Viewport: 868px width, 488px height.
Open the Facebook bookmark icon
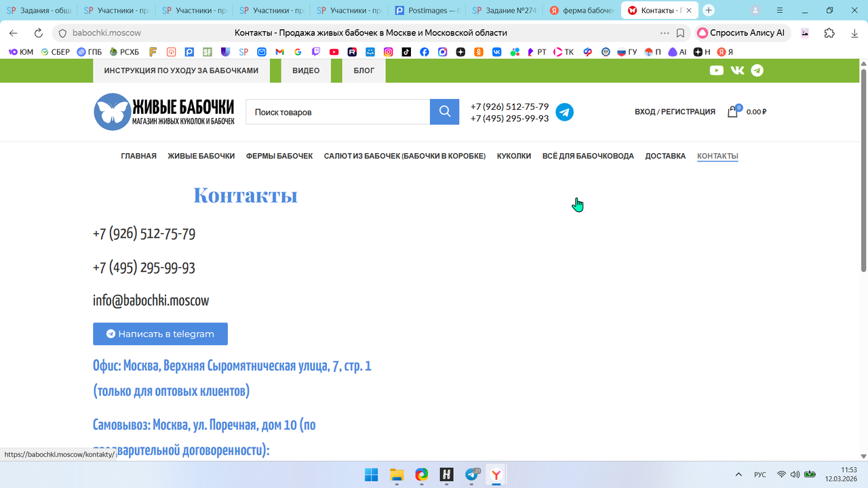425,52
